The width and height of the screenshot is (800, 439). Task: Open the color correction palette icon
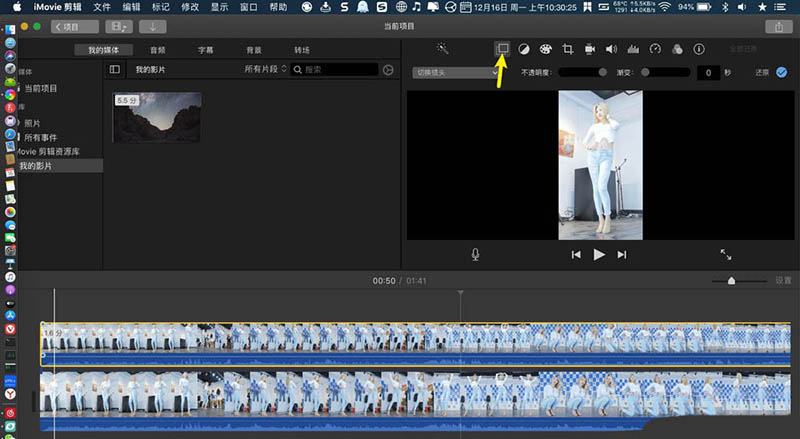545,49
